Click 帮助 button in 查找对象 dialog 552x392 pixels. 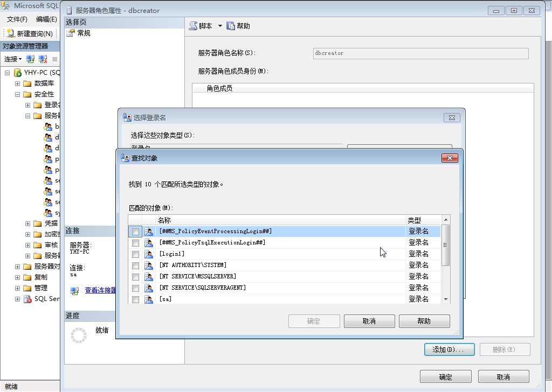point(424,321)
